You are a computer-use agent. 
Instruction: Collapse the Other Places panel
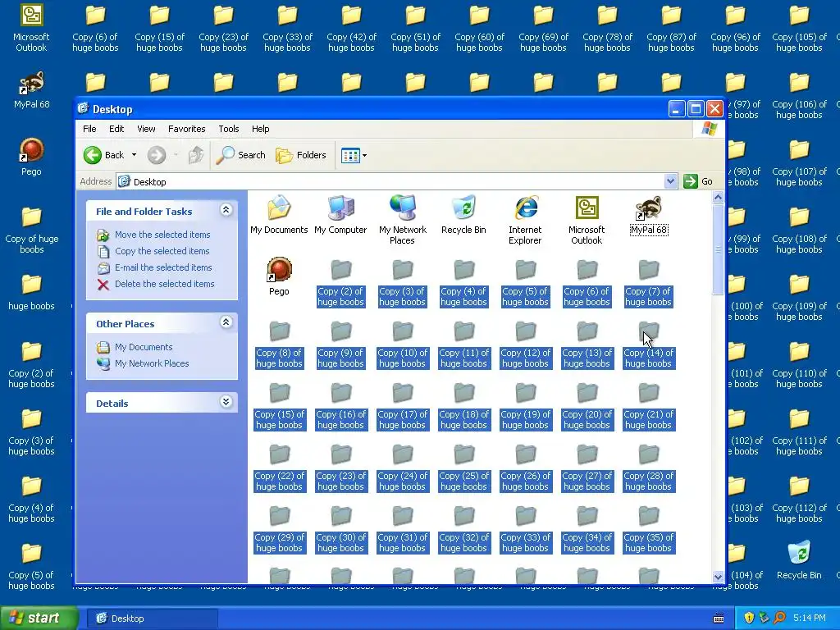point(226,322)
